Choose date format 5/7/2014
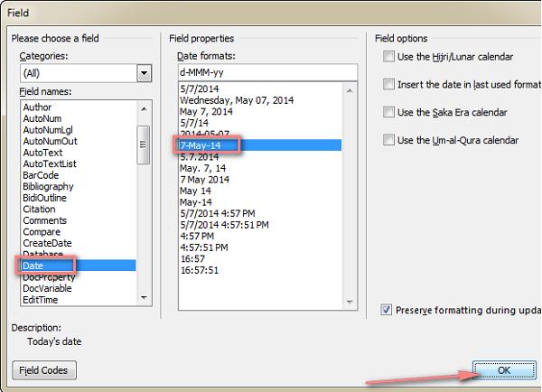 click(x=261, y=89)
